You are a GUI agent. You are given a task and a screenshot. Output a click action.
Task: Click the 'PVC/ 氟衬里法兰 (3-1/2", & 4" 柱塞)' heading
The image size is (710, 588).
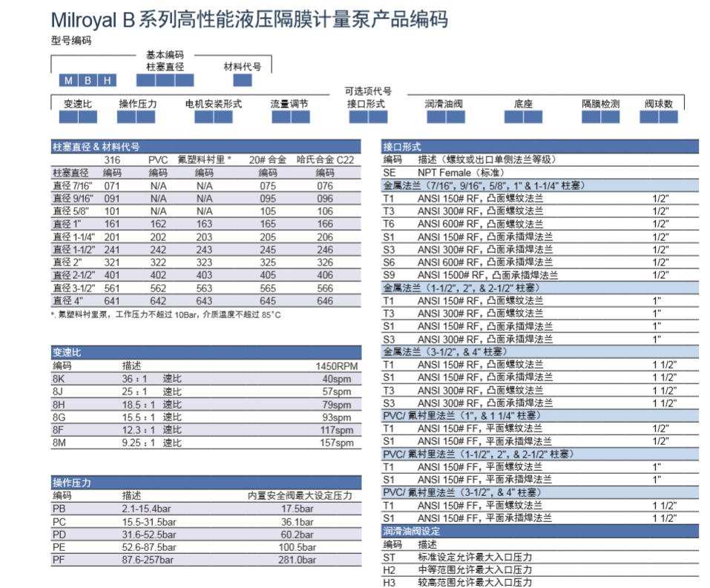click(540, 492)
